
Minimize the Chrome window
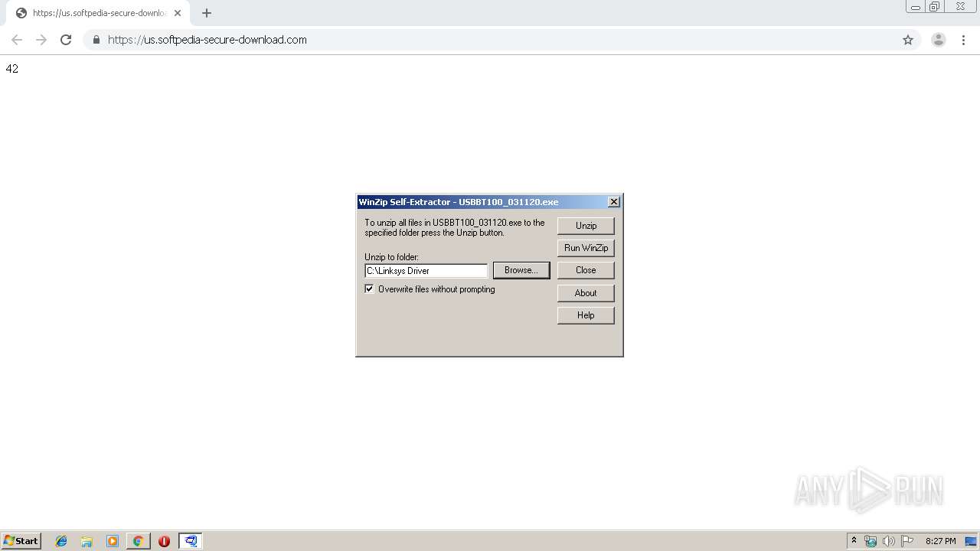click(x=915, y=7)
